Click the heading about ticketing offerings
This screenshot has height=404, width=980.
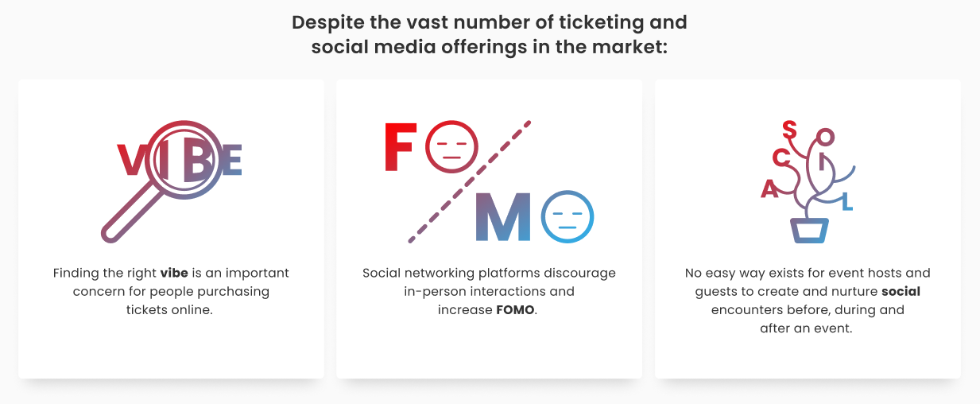[489, 34]
